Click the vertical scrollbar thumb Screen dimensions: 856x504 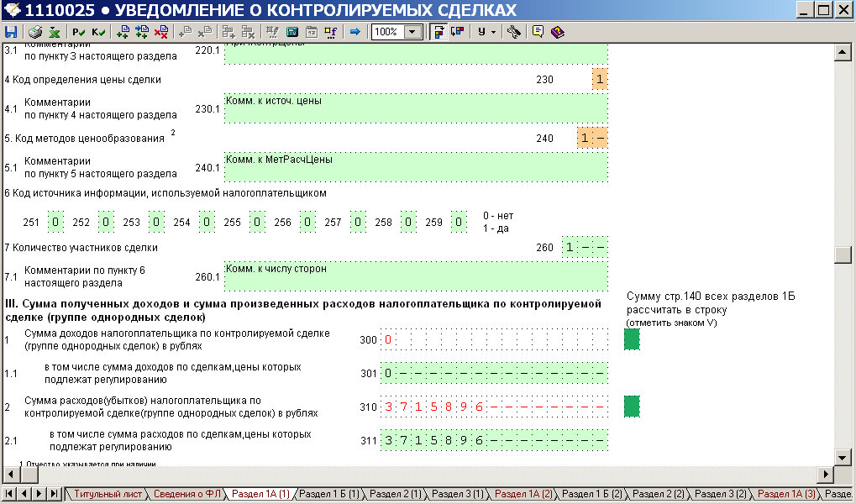pyautogui.click(x=843, y=255)
